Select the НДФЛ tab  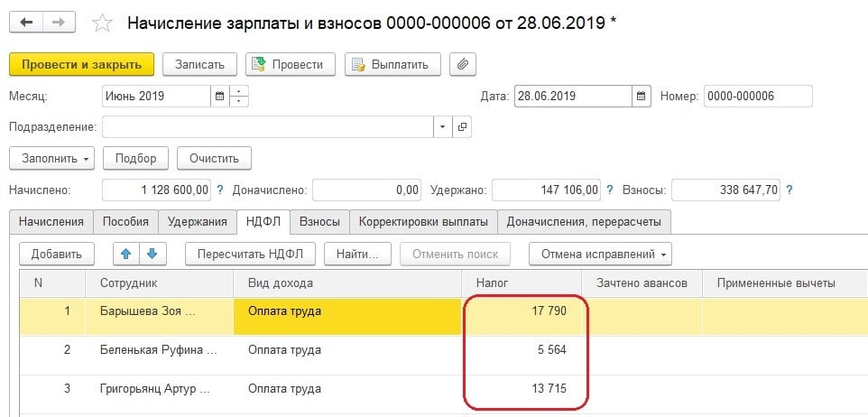pos(263,221)
